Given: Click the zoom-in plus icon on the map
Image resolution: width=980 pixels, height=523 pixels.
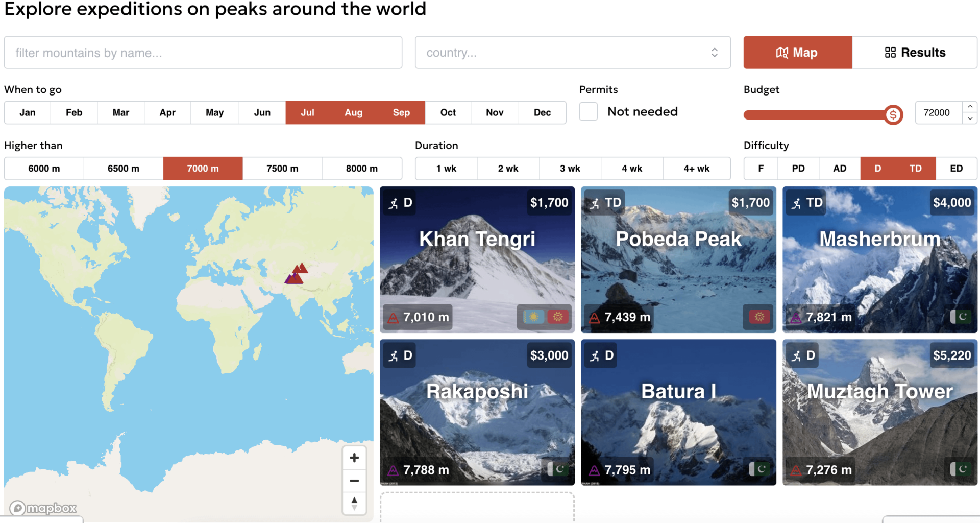Looking at the screenshot, I should 354,458.
